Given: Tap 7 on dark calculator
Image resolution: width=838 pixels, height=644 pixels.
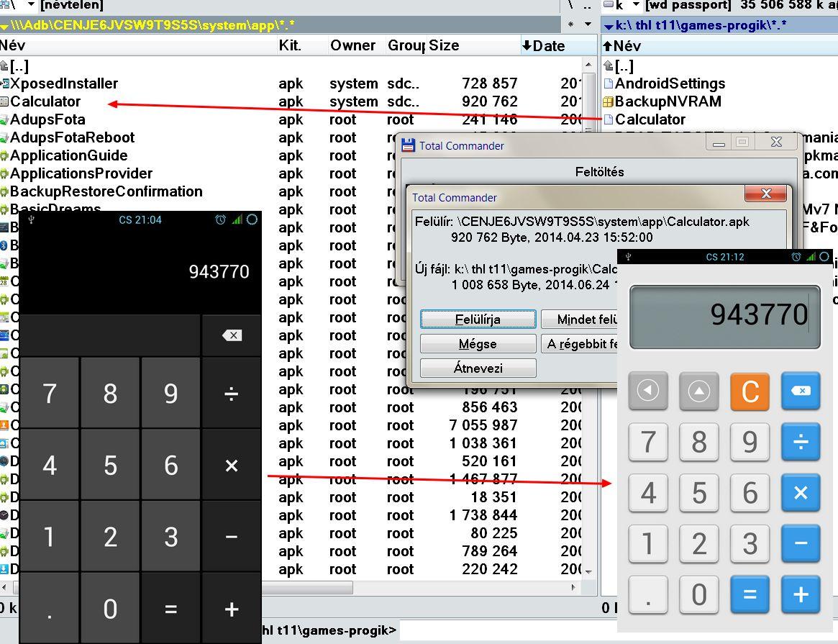Looking at the screenshot, I should coord(49,394).
